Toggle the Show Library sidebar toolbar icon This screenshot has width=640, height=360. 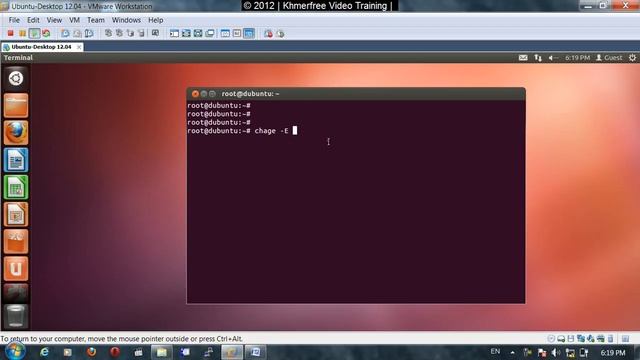tap(174, 33)
